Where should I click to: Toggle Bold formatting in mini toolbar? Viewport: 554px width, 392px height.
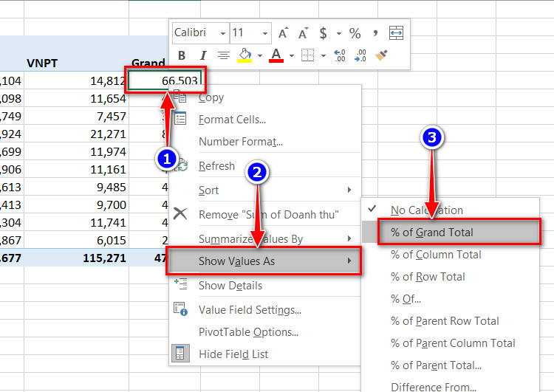(x=182, y=55)
